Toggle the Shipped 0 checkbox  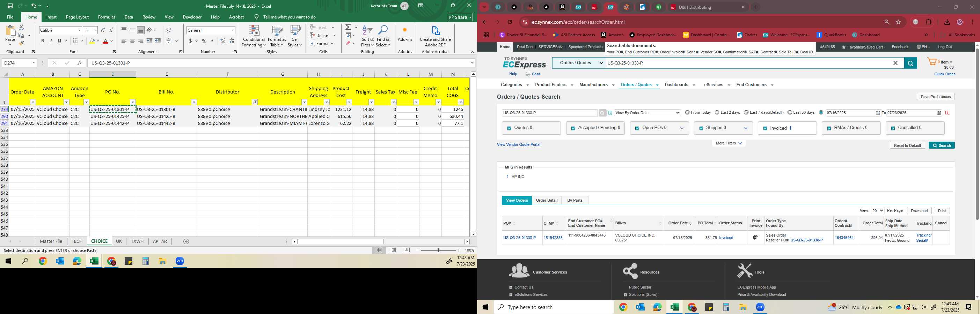pos(701,128)
